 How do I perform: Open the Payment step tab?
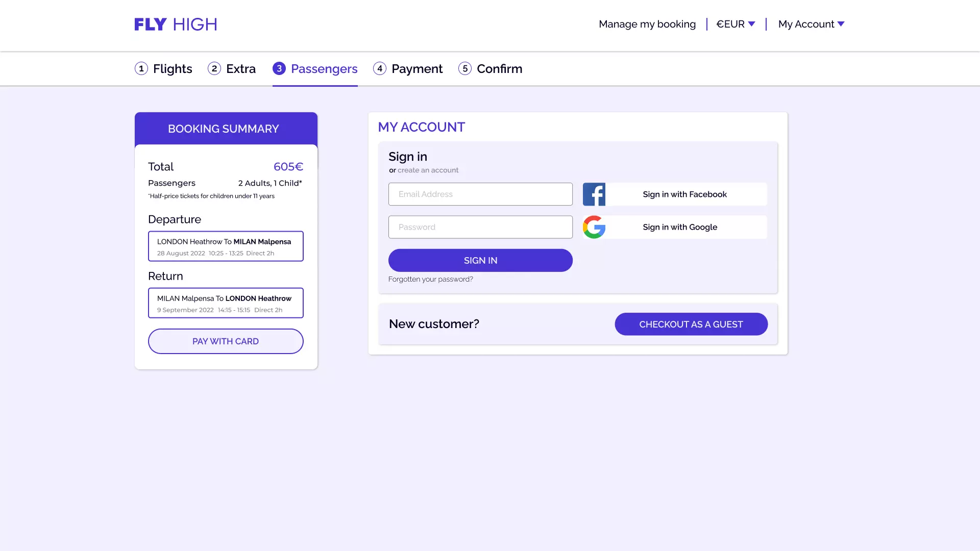click(x=417, y=69)
